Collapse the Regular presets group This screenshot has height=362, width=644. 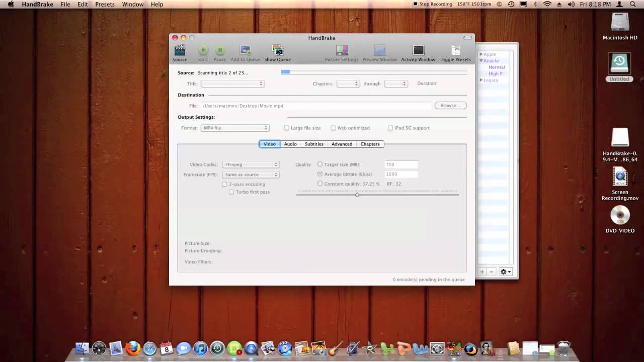pos(481,61)
